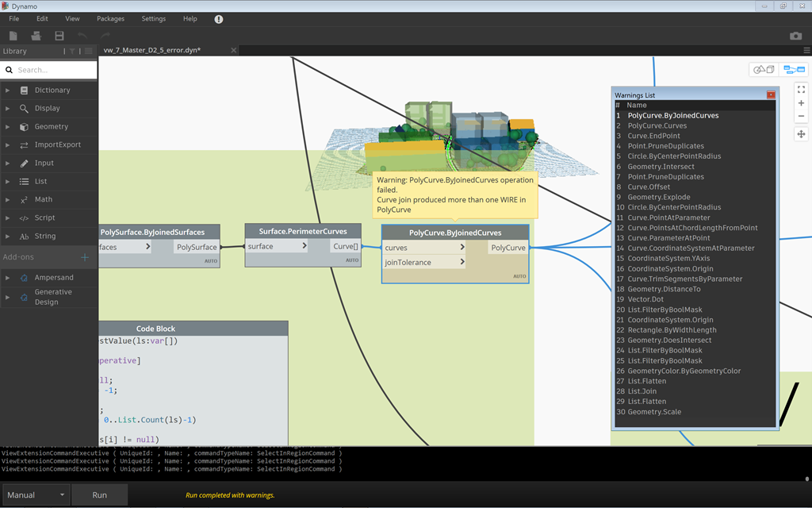Open the Packages menu
Image resolution: width=812 pixels, height=508 pixels.
coord(110,18)
